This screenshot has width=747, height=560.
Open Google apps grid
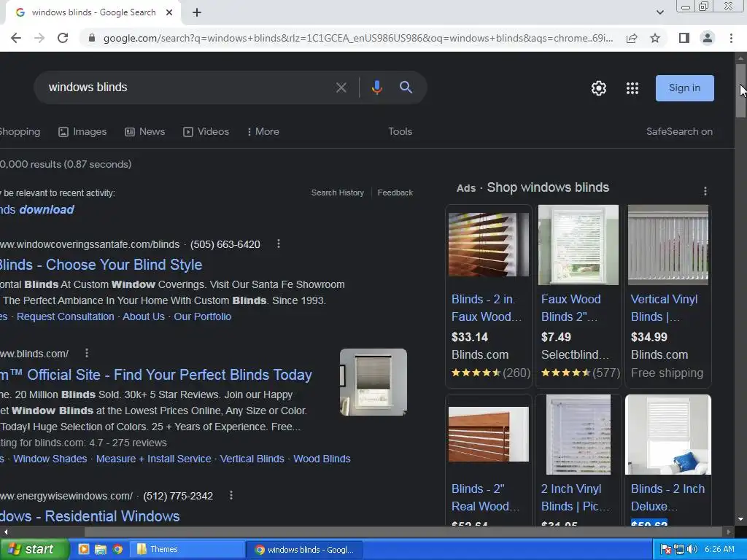click(x=632, y=88)
